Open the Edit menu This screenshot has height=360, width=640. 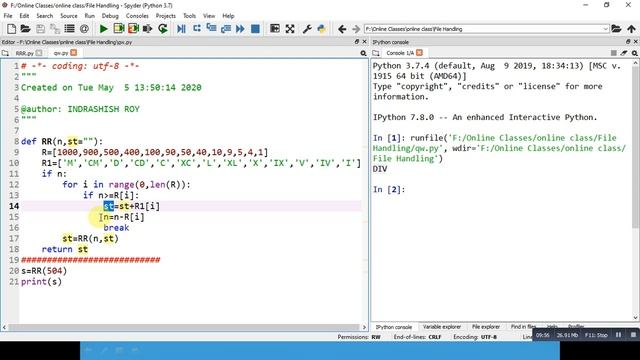pyautogui.click(x=24, y=16)
